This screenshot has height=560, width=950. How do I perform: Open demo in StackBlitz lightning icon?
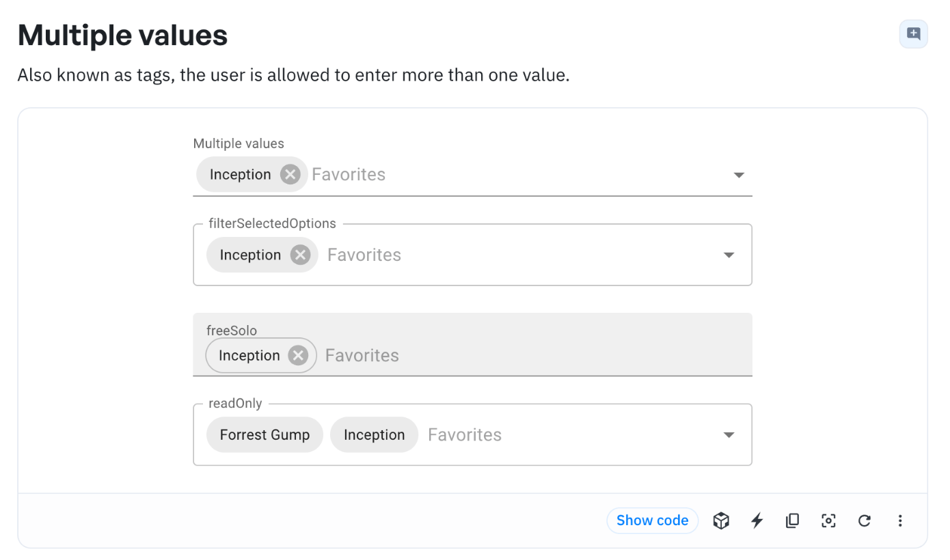point(757,520)
